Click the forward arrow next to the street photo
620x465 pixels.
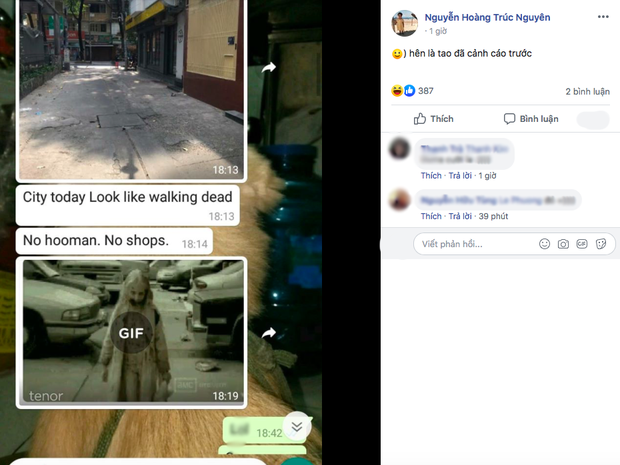point(269,68)
